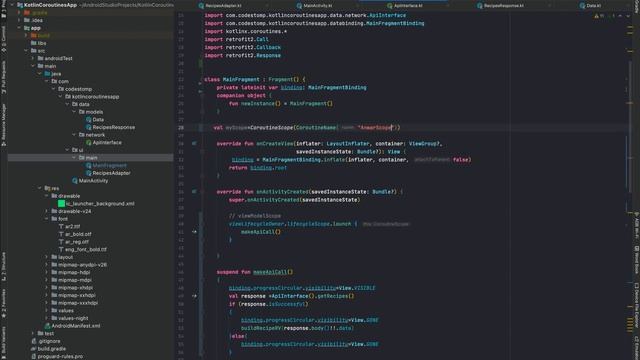This screenshot has width=640, height=360.
Task: Select the build.gradle file
Action: click(x=49, y=349)
